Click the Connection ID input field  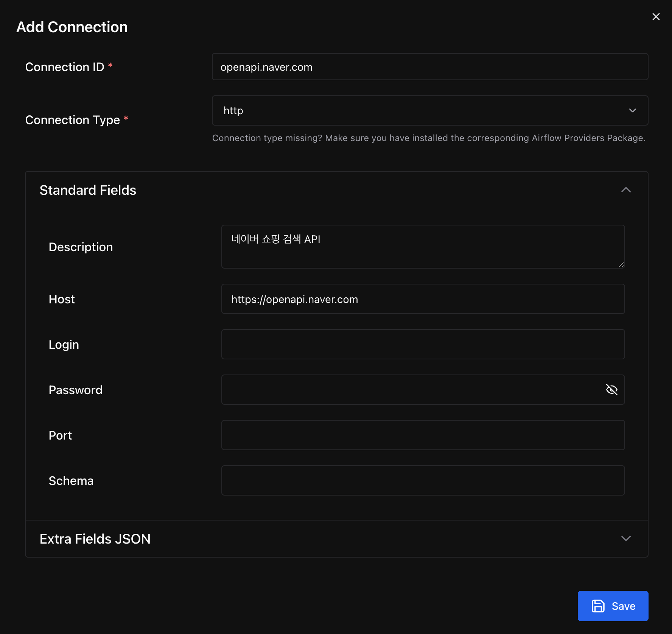click(x=430, y=67)
